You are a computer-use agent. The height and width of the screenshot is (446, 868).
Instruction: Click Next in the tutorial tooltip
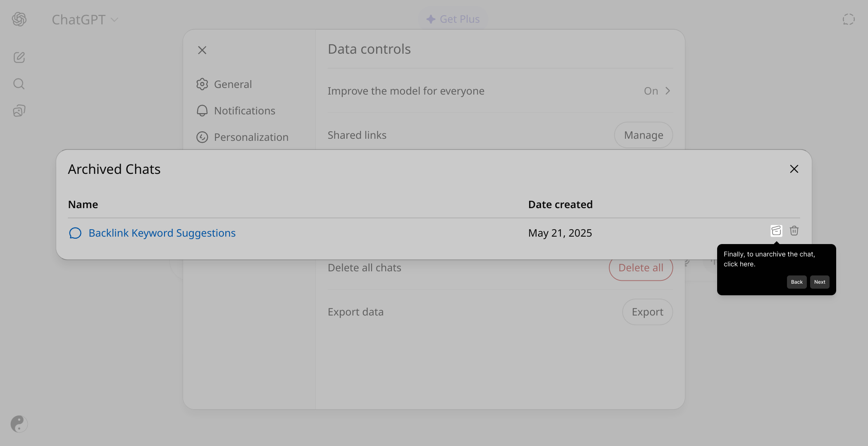click(x=820, y=282)
